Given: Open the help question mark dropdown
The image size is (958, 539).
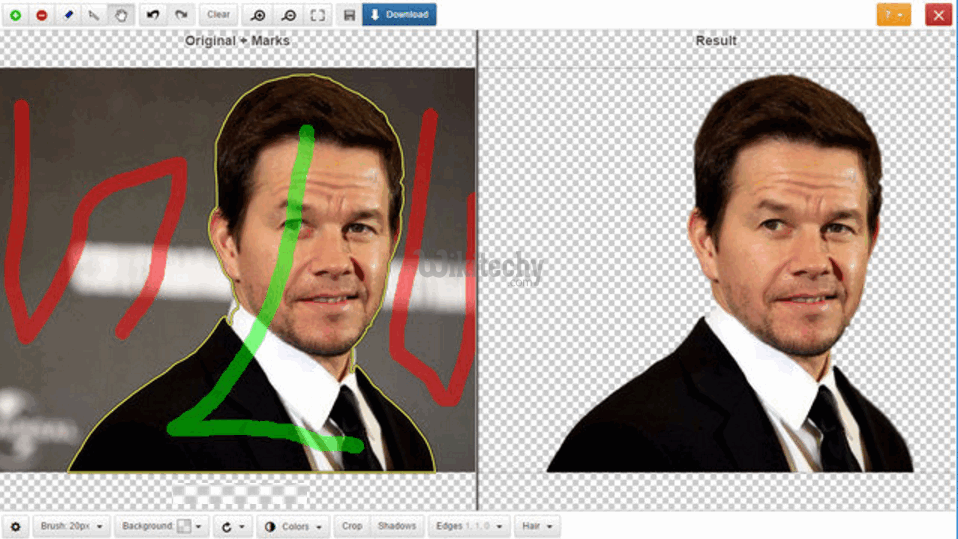Looking at the screenshot, I should [893, 15].
